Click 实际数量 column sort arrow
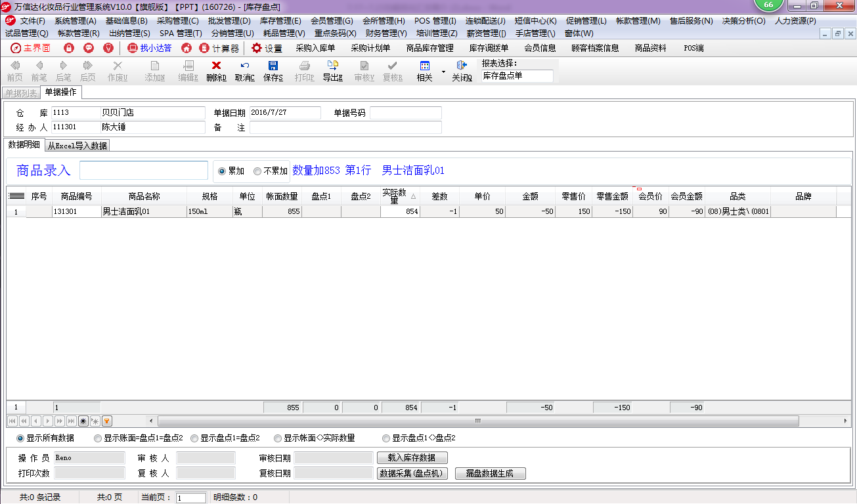Viewport: 857px width, 504px height. pyautogui.click(x=413, y=196)
